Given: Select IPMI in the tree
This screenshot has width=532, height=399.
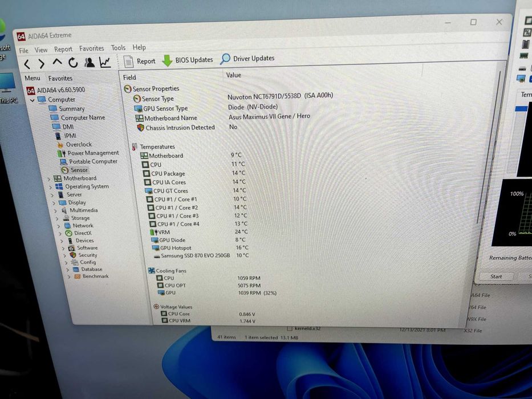Looking at the screenshot, I should coord(66,136).
